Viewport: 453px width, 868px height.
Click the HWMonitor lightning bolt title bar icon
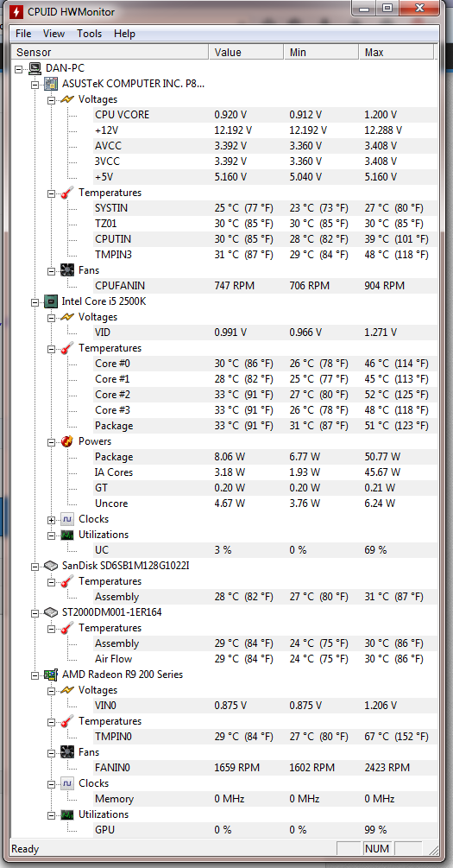[17, 10]
